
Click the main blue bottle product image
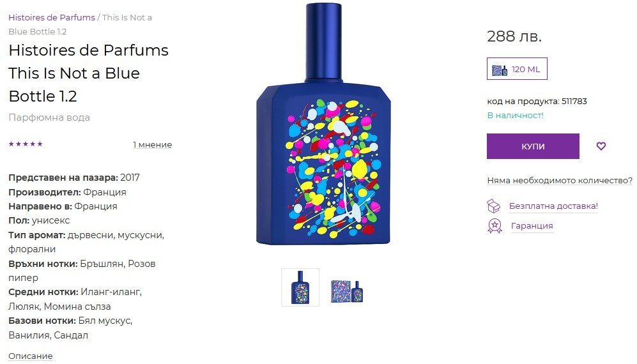coord(323,125)
